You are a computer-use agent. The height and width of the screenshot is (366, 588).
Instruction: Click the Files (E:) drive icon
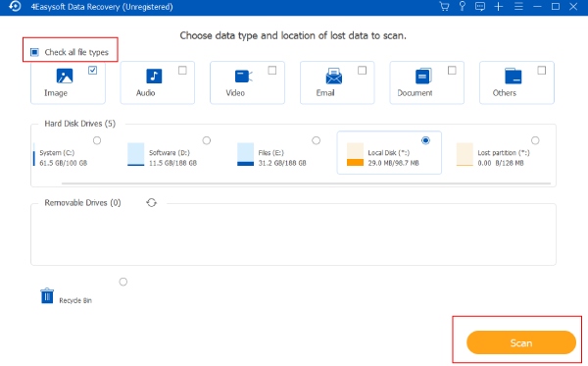[x=245, y=154]
